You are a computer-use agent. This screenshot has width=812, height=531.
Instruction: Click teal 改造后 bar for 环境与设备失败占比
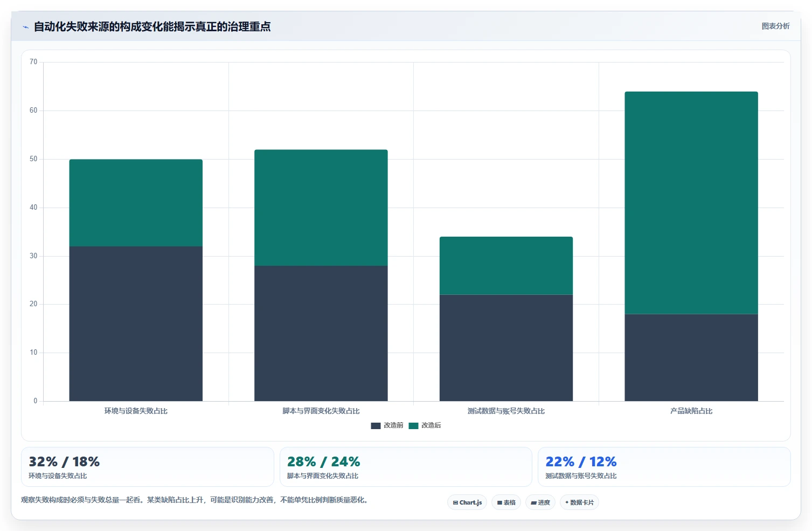pos(136,203)
